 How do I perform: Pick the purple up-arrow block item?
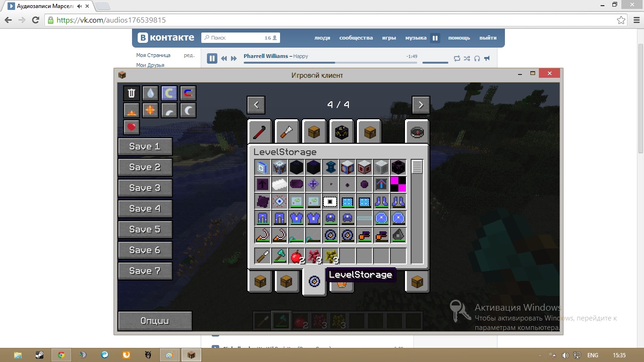263,184
